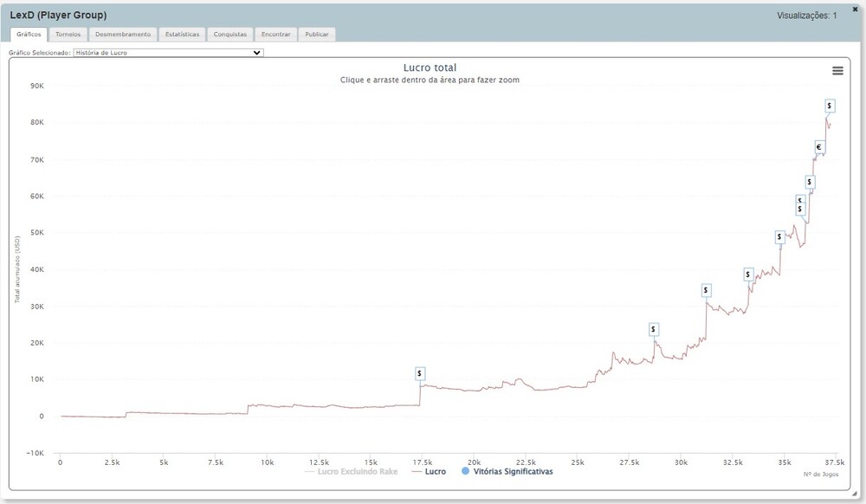Click the Total acumulado (USD) axis label
The height and width of the screenshot is (504, 866).
tap(17, 269)
